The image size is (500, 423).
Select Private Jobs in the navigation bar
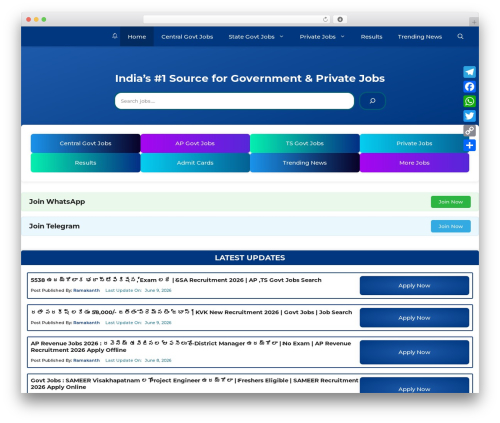coord(317,37)
